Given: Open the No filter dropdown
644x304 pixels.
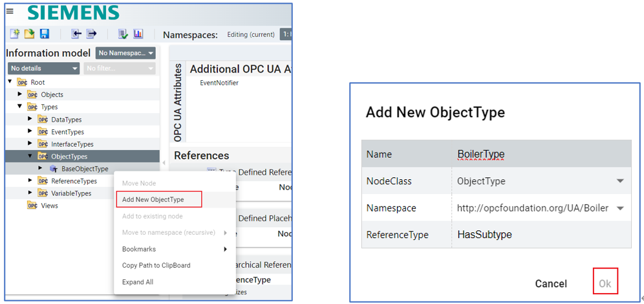Looking at the screenshot, I should pos(120,68).
